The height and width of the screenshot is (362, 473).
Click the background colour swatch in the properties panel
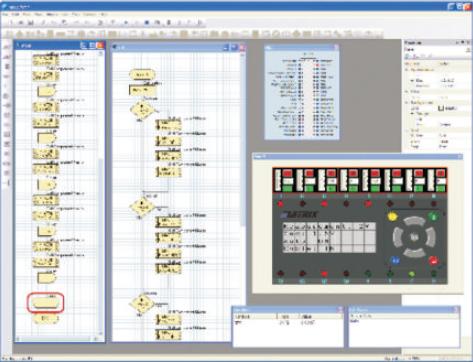click(x=441, y=108)
